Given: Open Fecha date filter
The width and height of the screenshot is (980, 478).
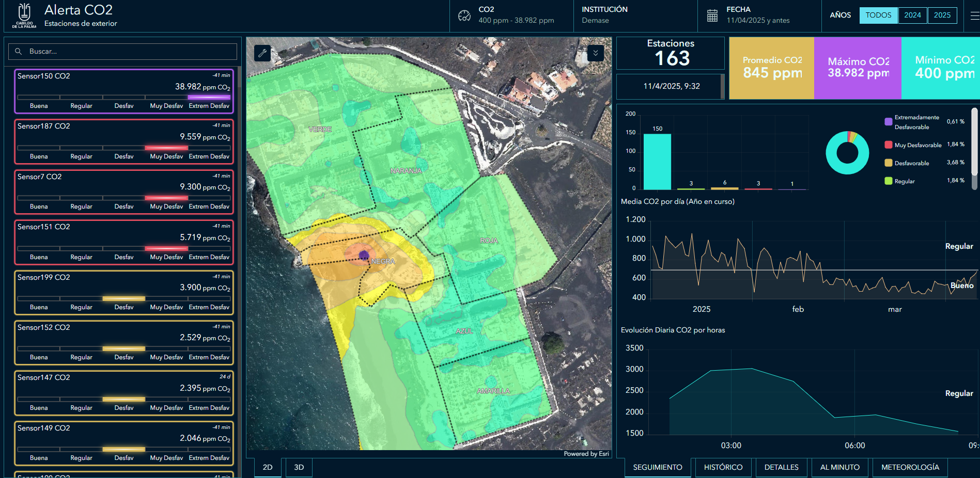Looking at the screenshot, I should coord(759,15).
